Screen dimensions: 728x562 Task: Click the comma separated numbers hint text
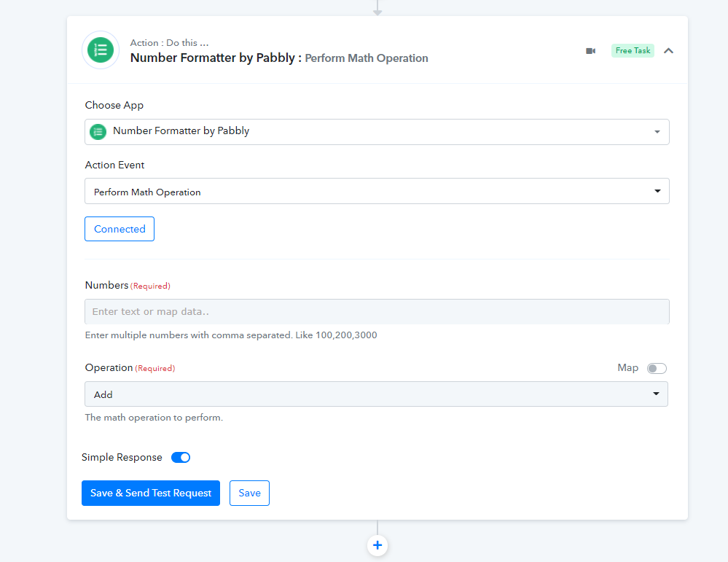(231, 335)
